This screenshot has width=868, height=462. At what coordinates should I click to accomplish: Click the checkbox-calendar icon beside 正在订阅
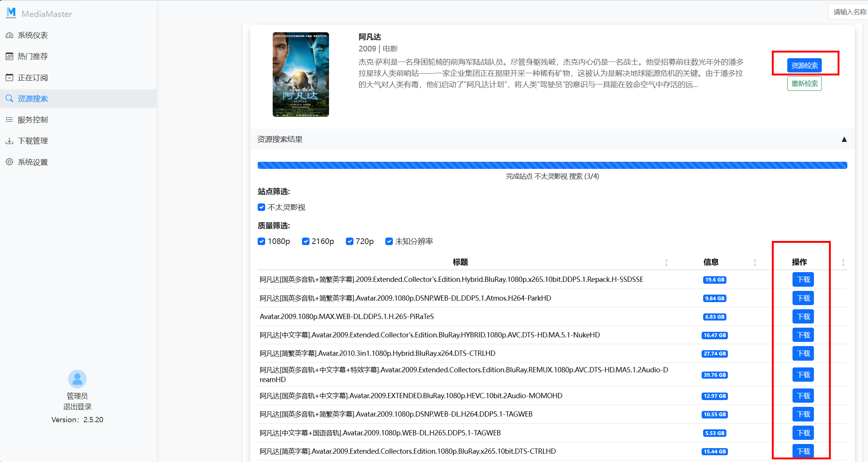coord(9,78)
